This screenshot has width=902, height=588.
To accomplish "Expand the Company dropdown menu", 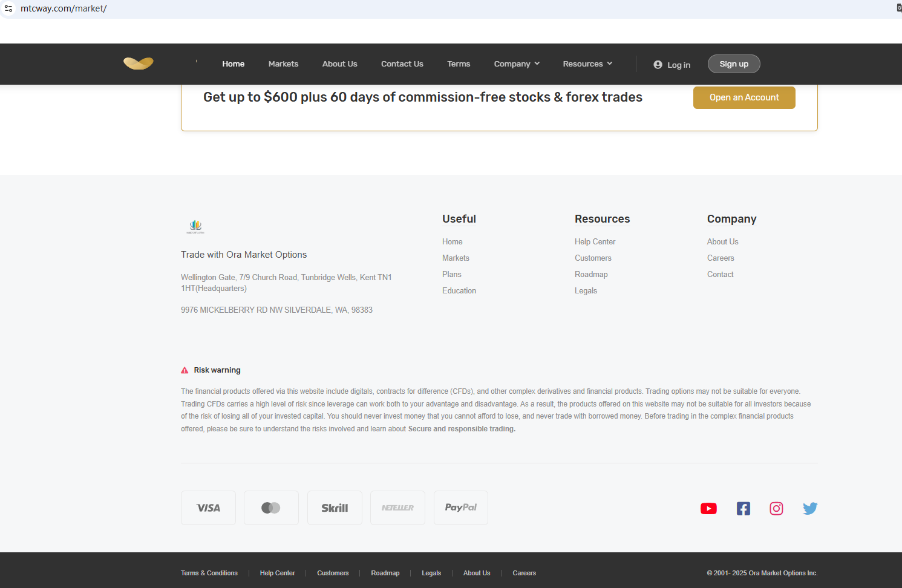I will pos(517,64).
